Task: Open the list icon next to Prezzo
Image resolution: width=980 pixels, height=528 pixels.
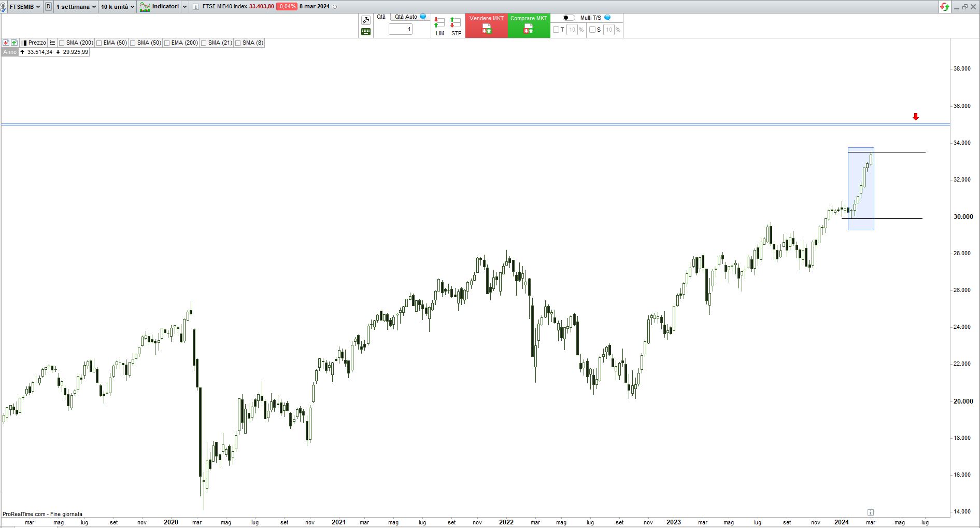Action: coord(52,43)
